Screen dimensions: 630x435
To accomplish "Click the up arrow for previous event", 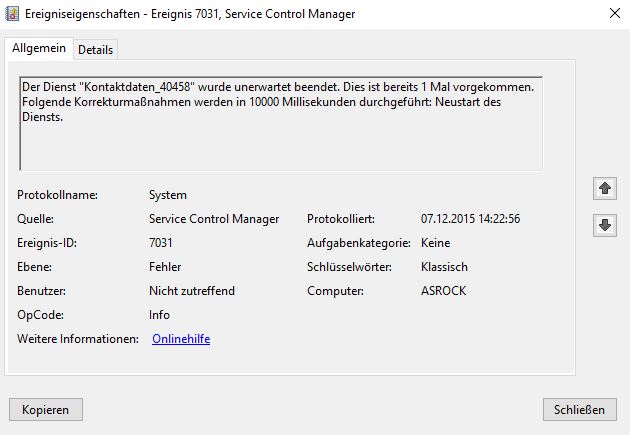I will [x=604, y=188].
